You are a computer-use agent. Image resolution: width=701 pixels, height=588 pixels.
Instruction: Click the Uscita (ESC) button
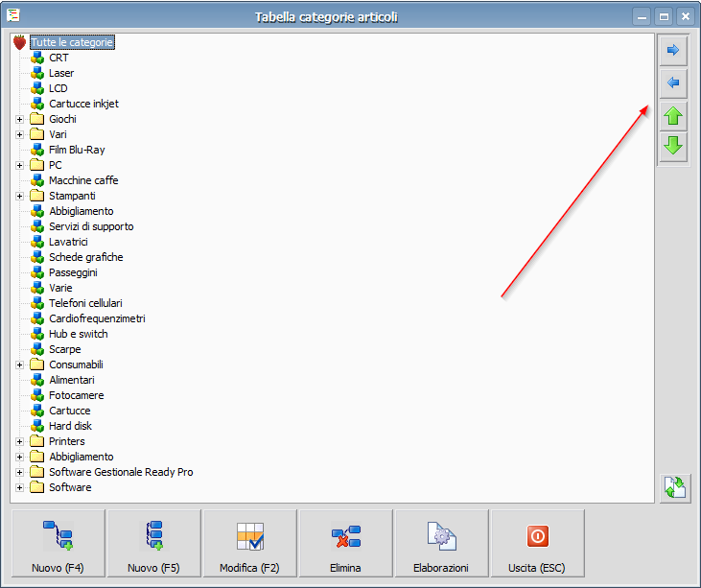pos(537,543)
